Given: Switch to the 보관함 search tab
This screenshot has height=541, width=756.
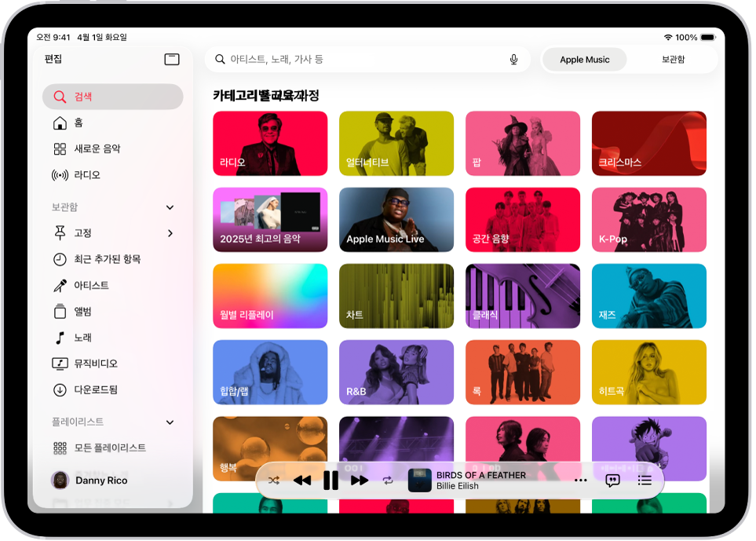Looking at the screenshot, I should [x=673, y=60].
